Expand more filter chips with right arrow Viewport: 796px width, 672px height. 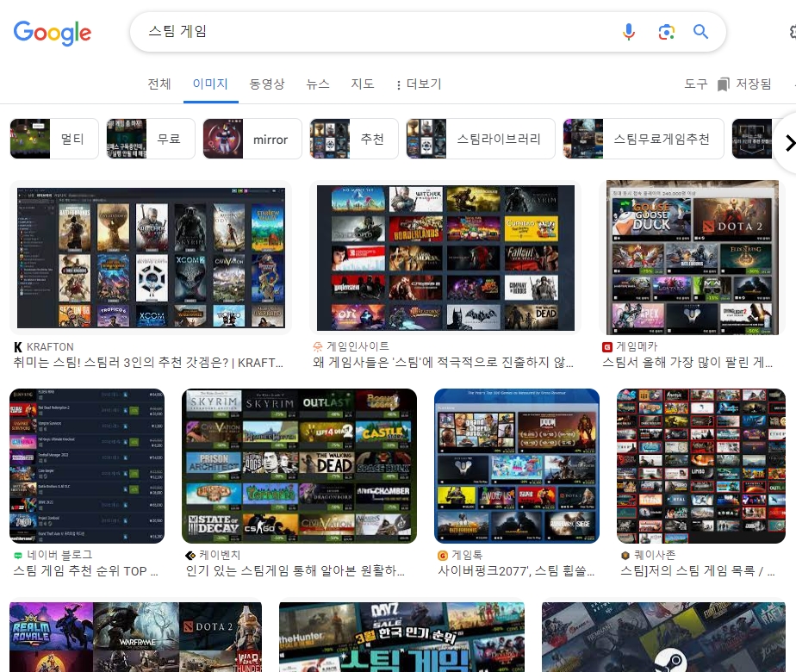tap(789, 143)
